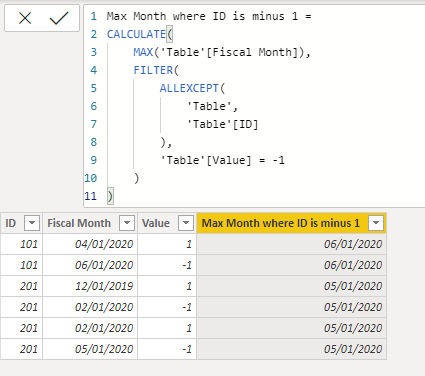
Task: Click MAX function on formula line 3
Action: coord(143,52)
